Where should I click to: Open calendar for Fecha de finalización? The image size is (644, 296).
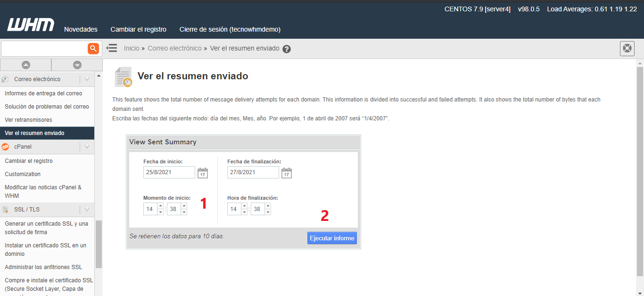coord(287,173)
